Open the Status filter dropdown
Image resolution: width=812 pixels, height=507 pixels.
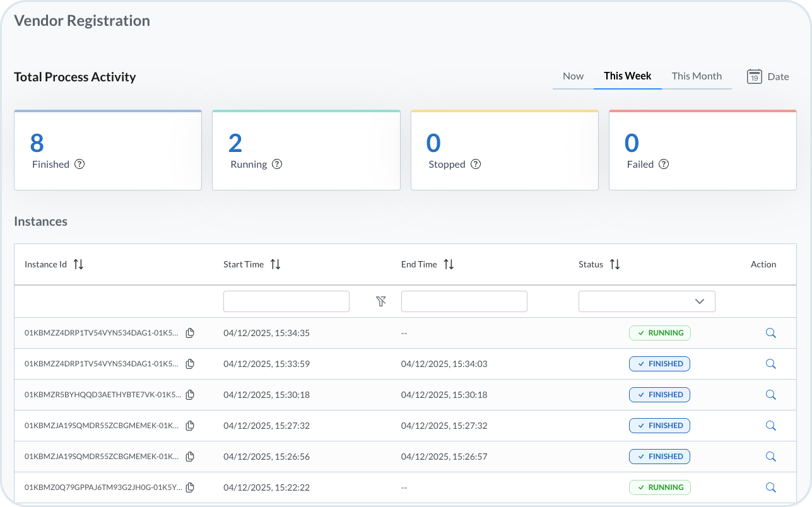(647, 301)
